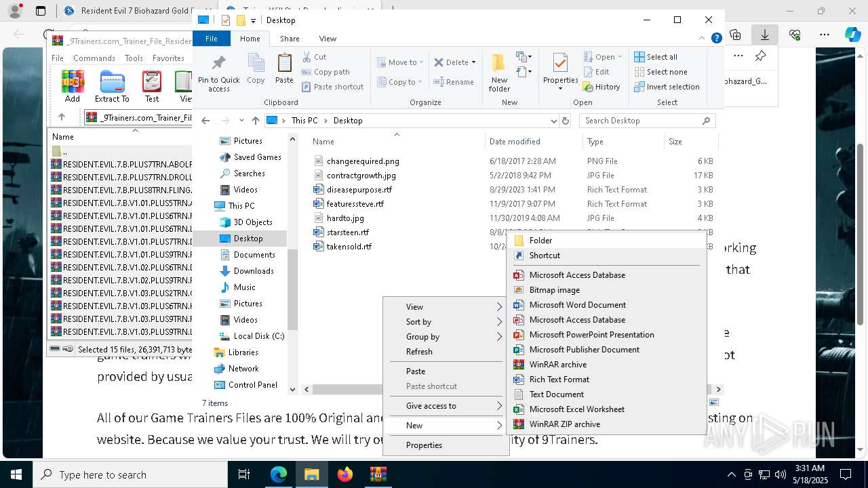The image size is (868, 488).
Task: Open the Copy to dropdown
Action: pyautogui.click(x=399, y=82)
